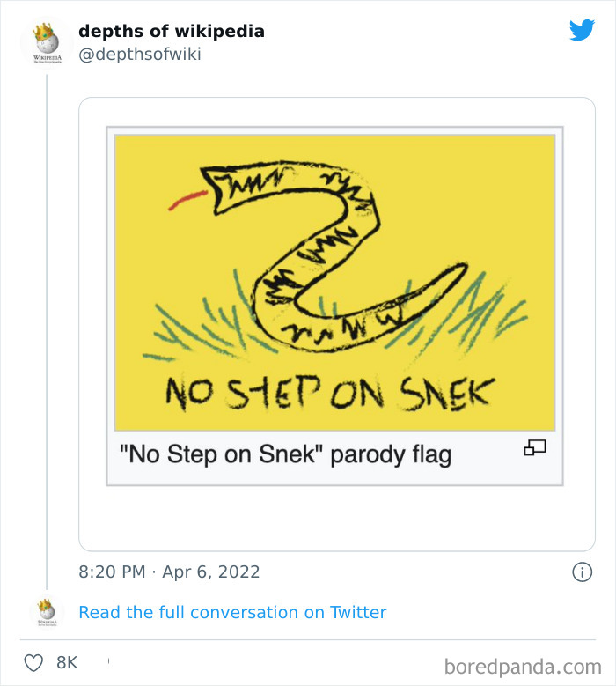Click the 'NO STEP ON SNEK' handwritten text

pyautogui.click(x=330, y=393)
